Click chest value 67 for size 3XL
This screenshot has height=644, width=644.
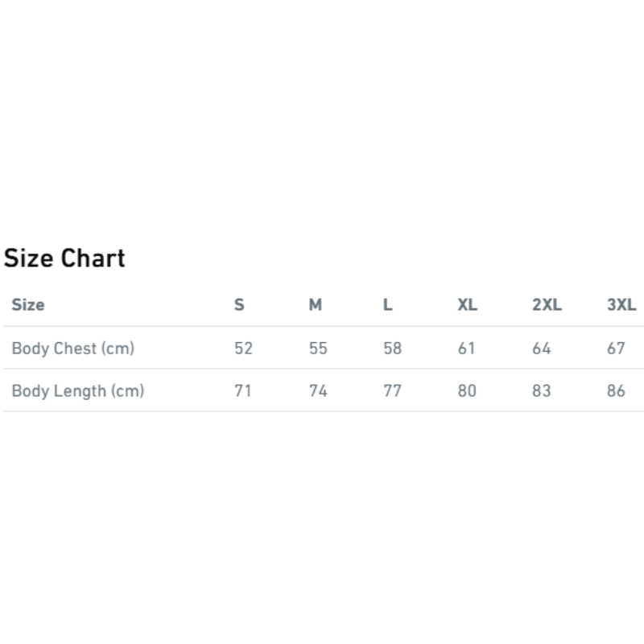(x=616, y=349)
